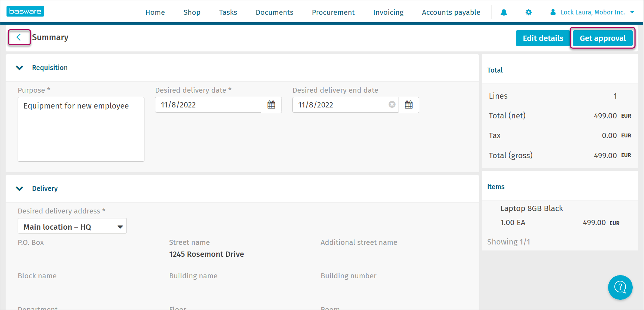The image size is (644, 310).
Task: Click the Summary page title
Action: [50, 37]
